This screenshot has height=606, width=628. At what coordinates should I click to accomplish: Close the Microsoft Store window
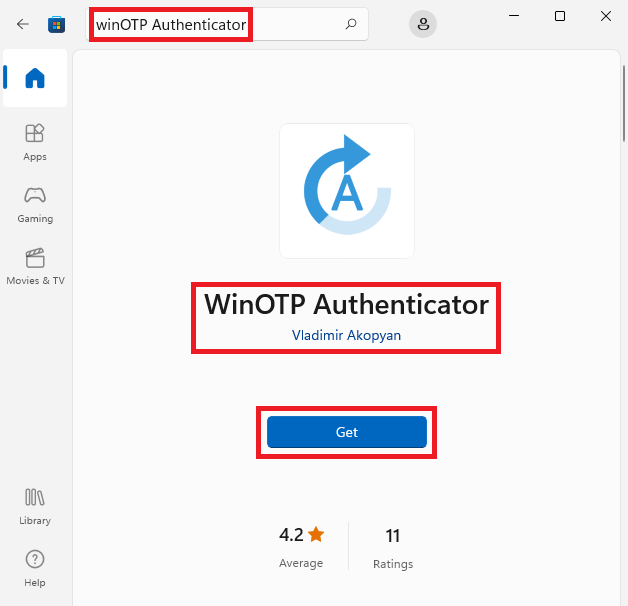tap(606, 16)
